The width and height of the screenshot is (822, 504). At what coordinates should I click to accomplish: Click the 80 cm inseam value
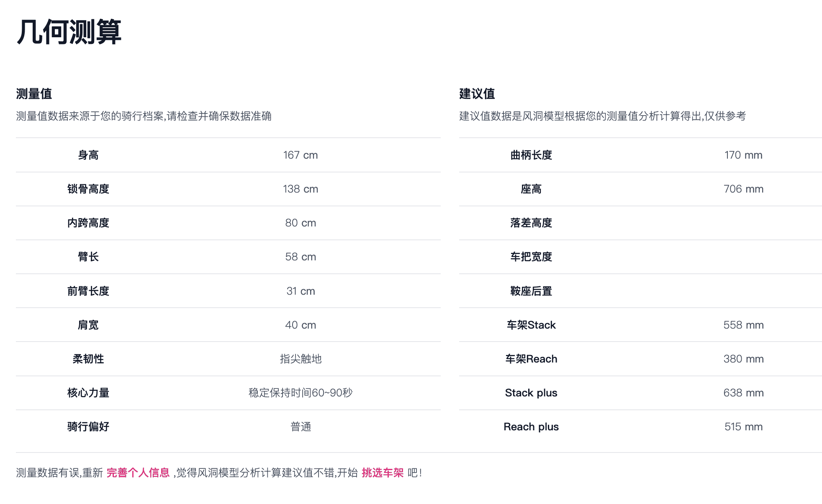[300, 223]
